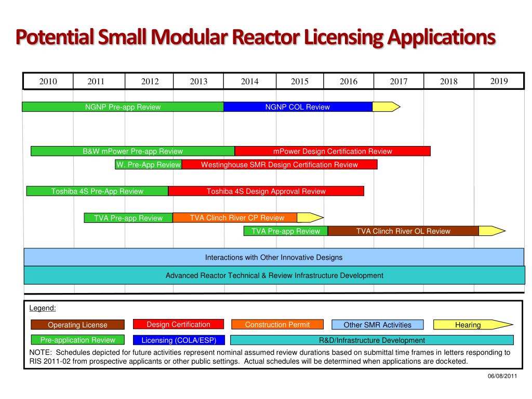The width and height of the screenshot is (532, 399).
Task: Click the Advanced Reactor Technical & Review Infrastructure Development bar
Action: click(274, 275)
